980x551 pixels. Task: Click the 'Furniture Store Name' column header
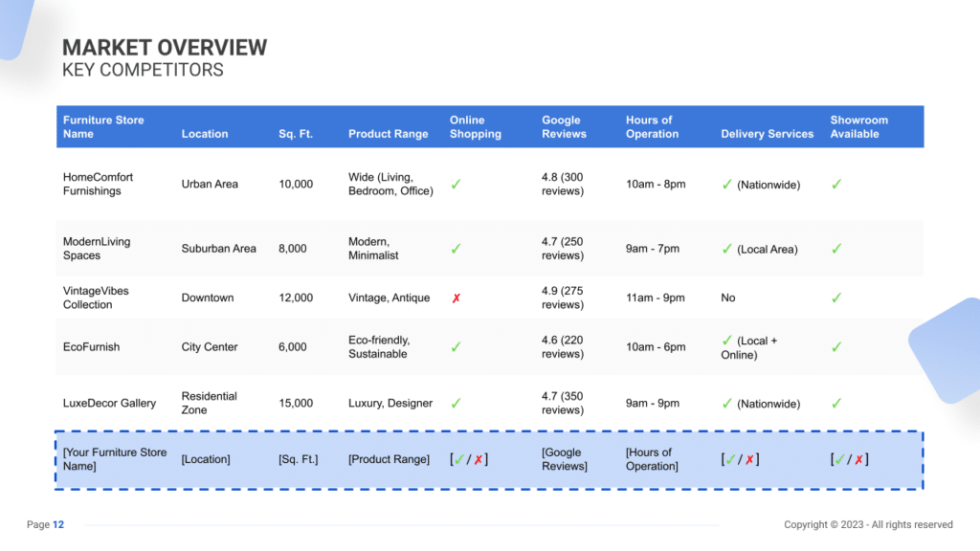pos(103,127)
